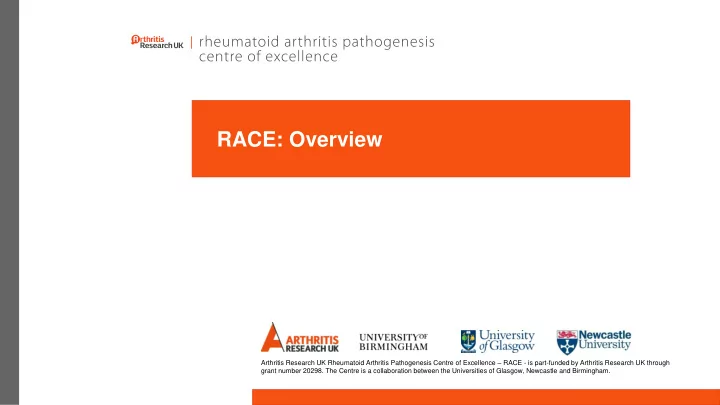Click the footer line mentioning grant number 20298
The height and width of the screenshot is (405, 720).
pos(435,371)
